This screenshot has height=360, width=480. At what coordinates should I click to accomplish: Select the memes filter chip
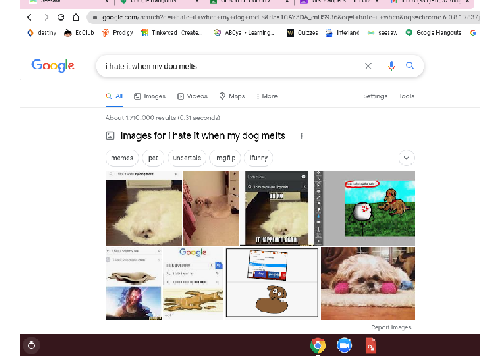click(x=122, y=158)
